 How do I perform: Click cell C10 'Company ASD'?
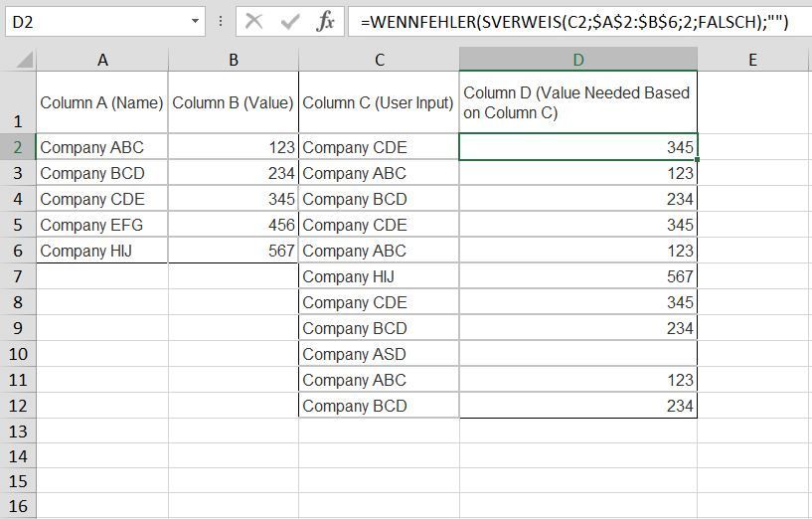pos(379,354)
